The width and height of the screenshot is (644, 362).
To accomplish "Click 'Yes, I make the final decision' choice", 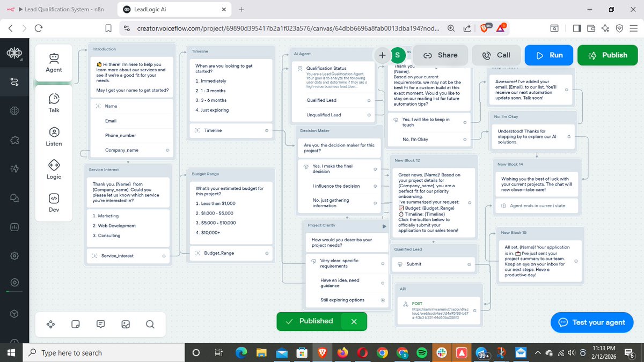I will [340, 169].
